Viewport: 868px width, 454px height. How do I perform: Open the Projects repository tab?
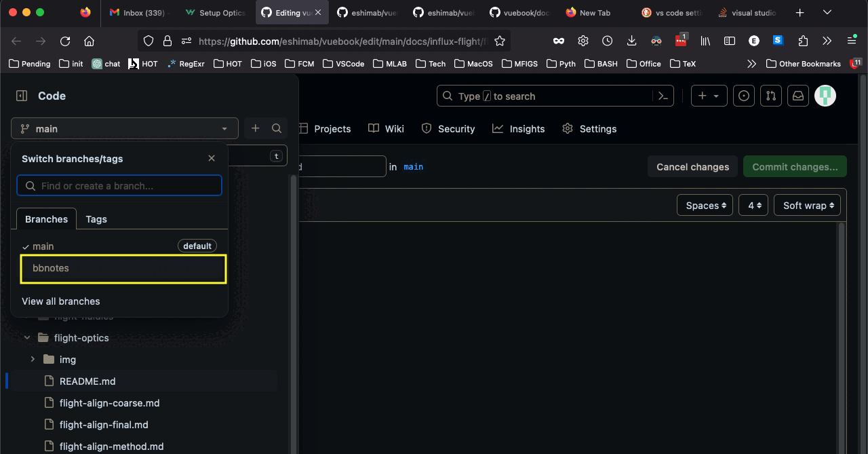click(325, 129)
